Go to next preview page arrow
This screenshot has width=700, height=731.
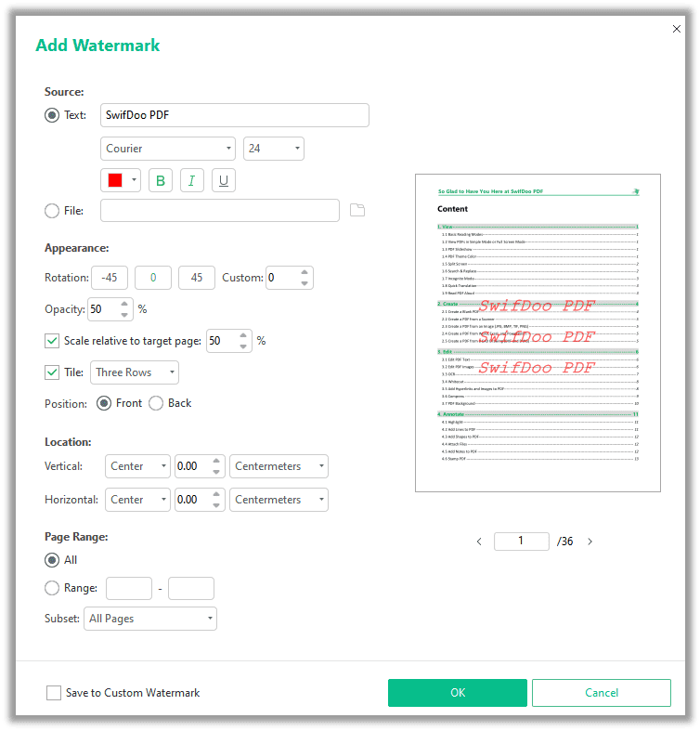(x=590, y=542)
